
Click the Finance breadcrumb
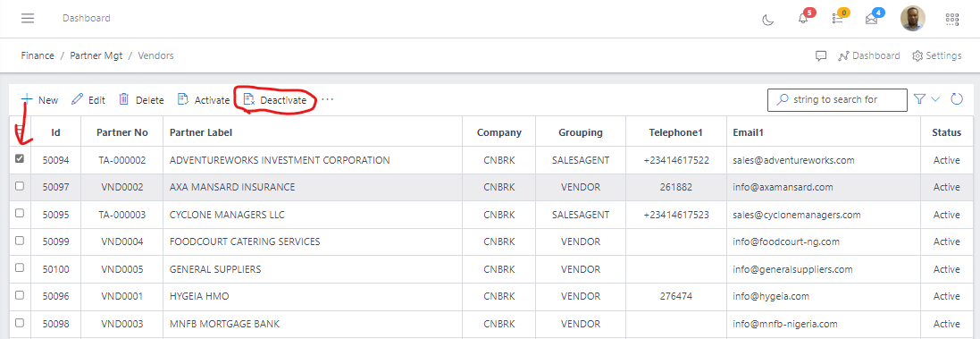click(38, 55)
